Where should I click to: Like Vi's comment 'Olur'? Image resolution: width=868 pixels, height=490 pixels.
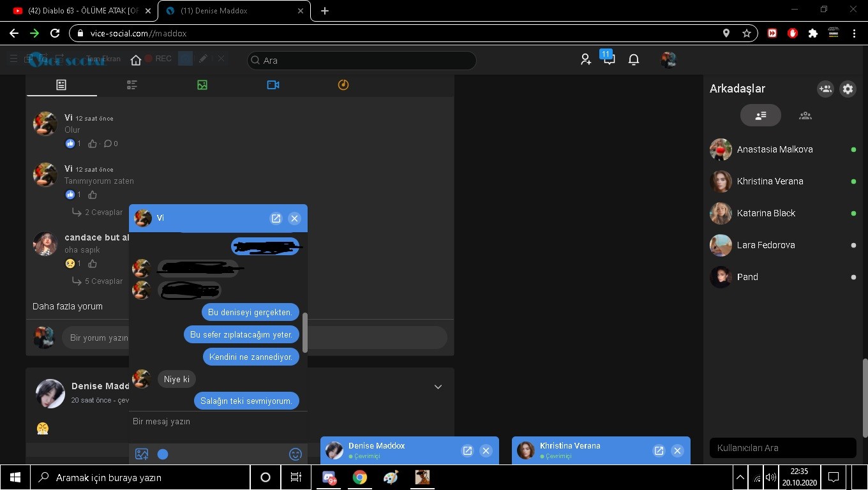(x=93, y=144)
